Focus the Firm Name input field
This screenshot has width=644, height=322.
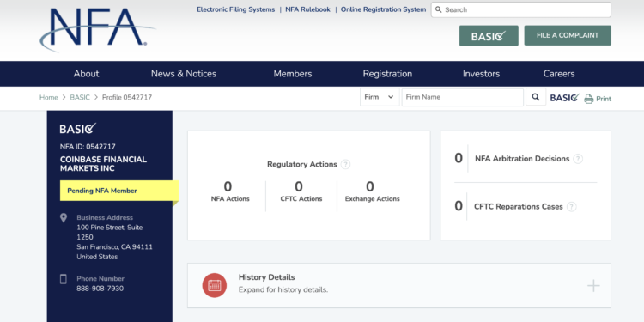(x=463, y=97)
